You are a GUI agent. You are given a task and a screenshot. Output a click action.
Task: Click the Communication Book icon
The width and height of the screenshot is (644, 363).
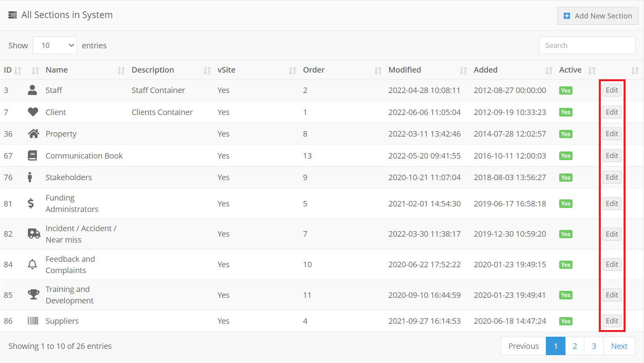point(33,156)
